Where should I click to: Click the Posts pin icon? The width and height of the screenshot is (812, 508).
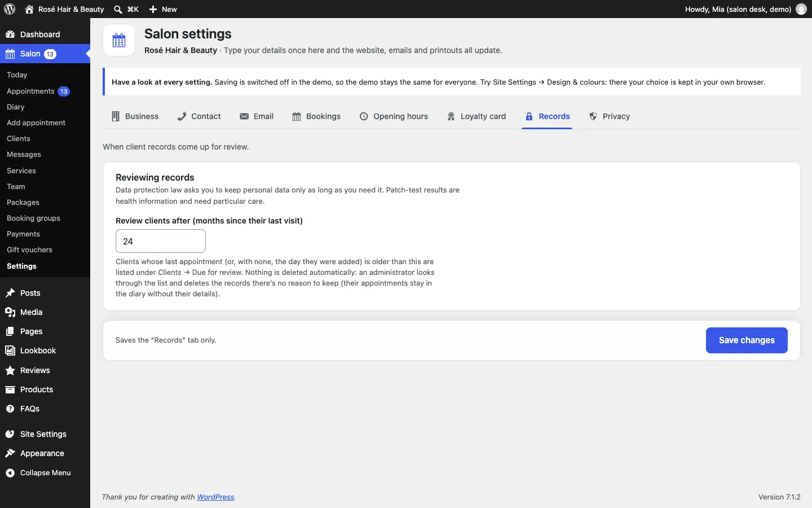[10, 293]
